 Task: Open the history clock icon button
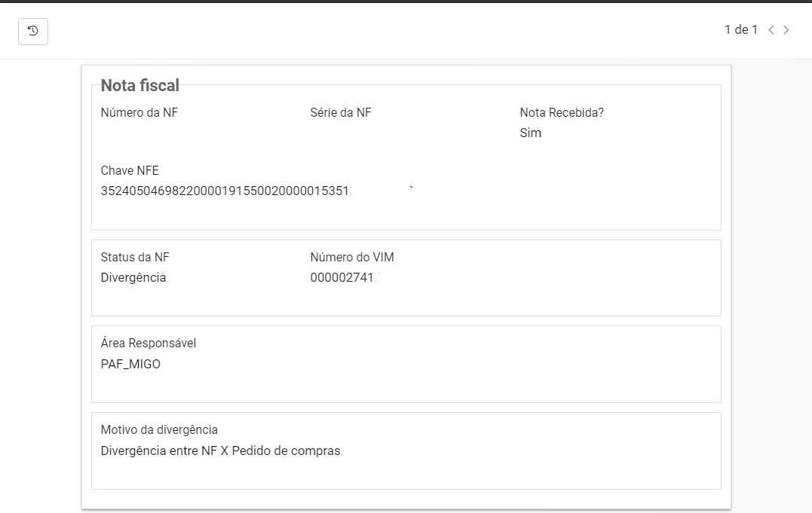33,32
